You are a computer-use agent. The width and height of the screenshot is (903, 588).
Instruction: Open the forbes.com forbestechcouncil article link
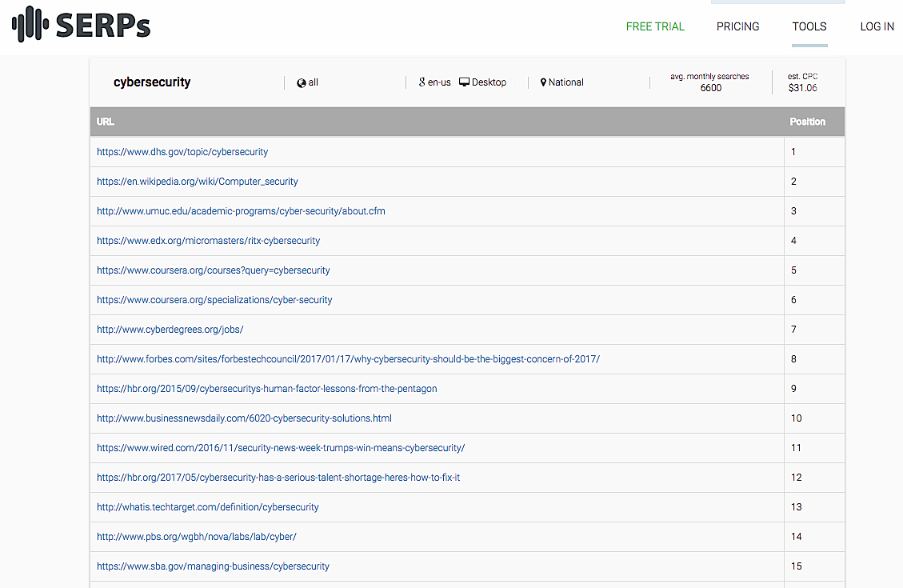349,358
